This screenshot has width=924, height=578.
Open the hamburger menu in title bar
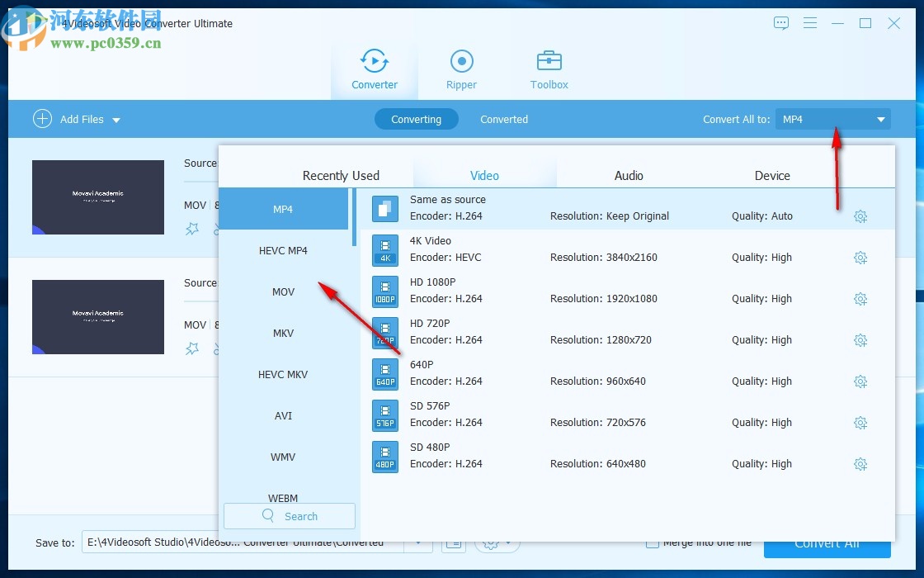(x=810, y=23)
